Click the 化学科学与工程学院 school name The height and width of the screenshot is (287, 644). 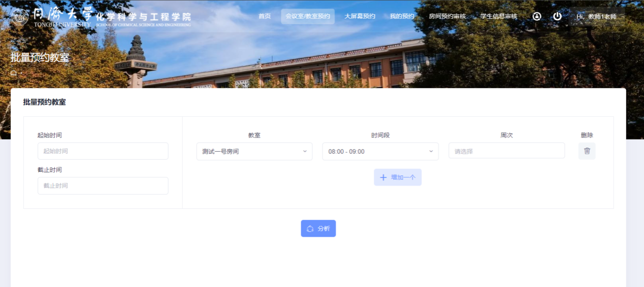pos(143,17)
